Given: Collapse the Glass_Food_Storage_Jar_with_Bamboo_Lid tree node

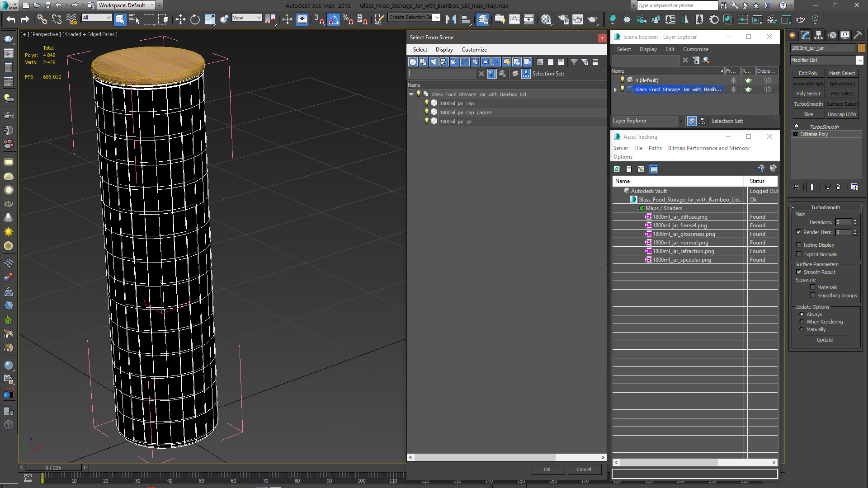Looking at the screenshot, I should coord(411,94).
